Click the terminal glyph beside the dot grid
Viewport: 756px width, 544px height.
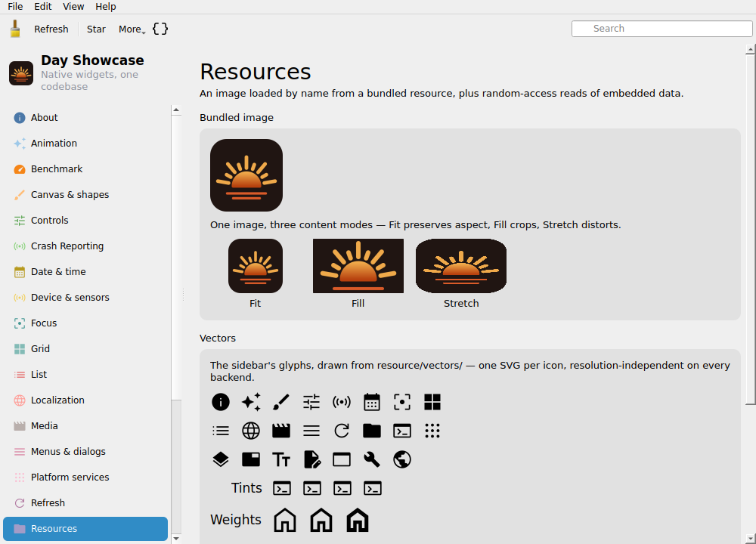coord(402,430)
